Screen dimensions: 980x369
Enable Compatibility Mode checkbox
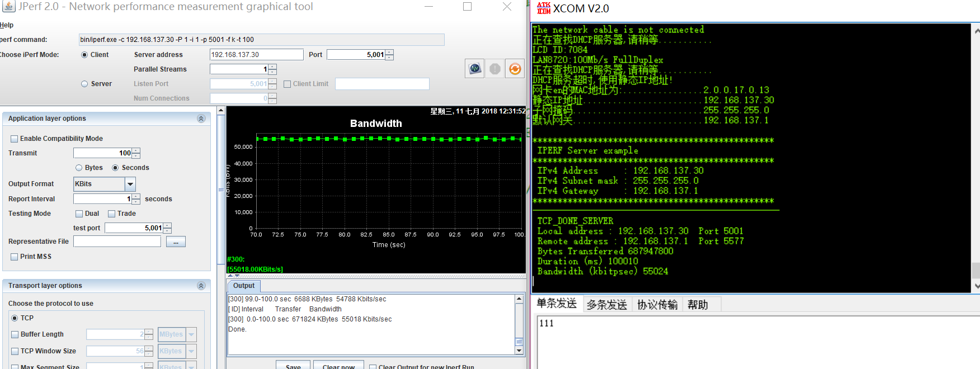15,139
